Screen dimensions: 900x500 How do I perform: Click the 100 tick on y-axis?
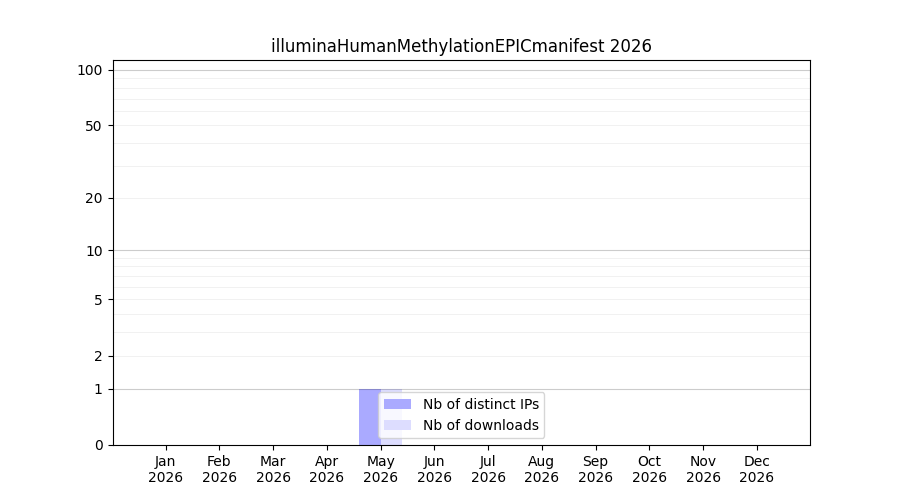pyautogui.click(x=90, y=71)
